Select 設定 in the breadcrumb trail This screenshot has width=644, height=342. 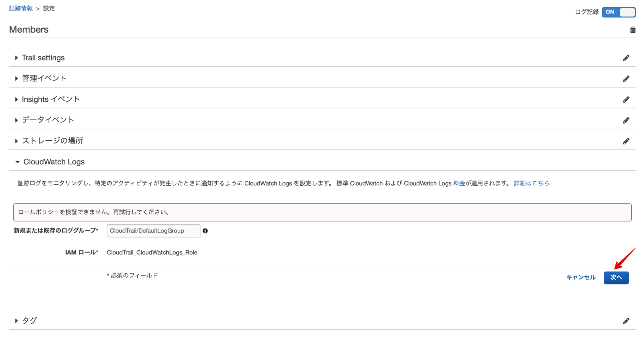(49, 8)
